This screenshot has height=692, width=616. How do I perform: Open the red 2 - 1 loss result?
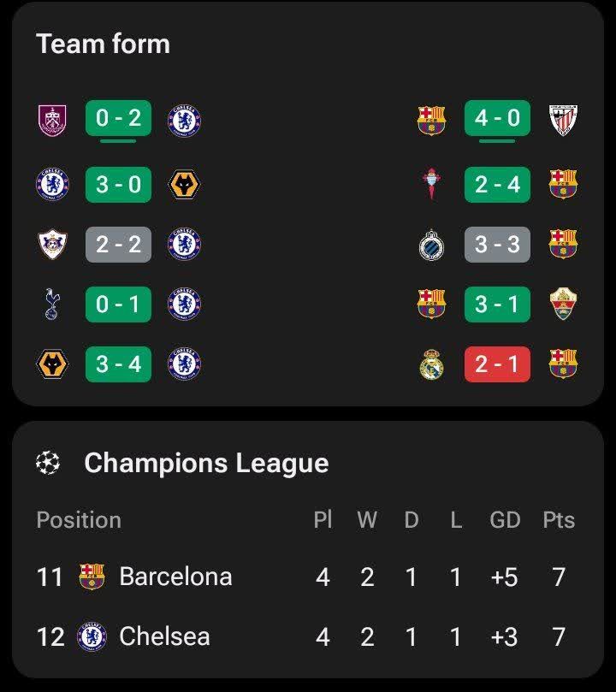(497, 364)
